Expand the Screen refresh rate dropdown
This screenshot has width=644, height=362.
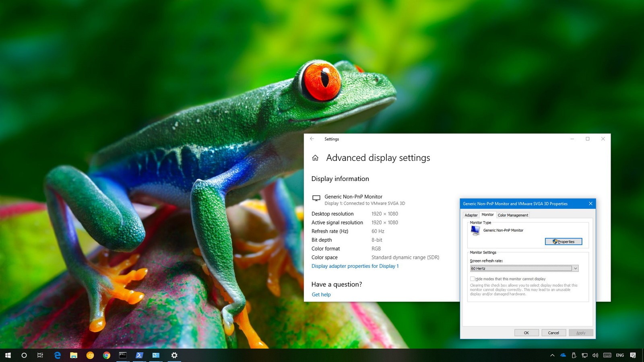click(575, 268)
